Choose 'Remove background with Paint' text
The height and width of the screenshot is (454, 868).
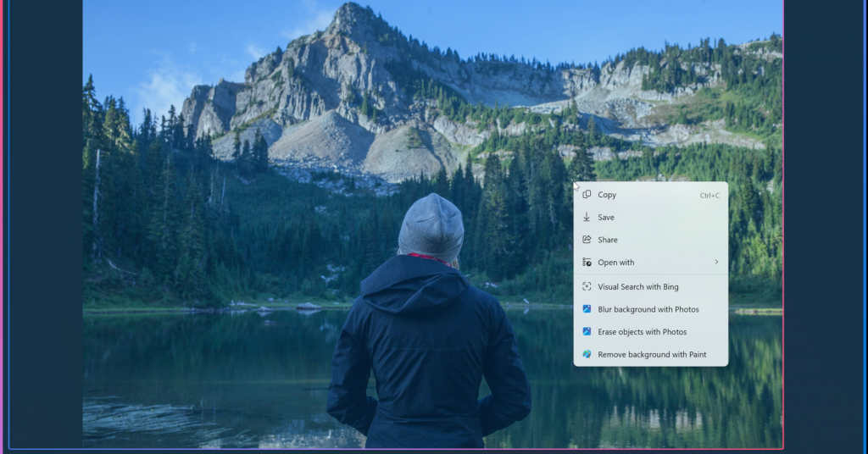click(x=652, y=355)
